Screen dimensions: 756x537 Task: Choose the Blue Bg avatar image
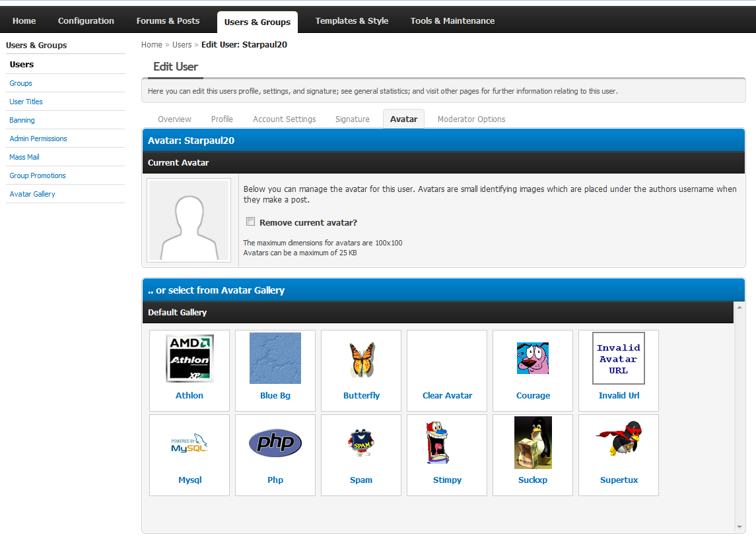[x=275, y=358]
